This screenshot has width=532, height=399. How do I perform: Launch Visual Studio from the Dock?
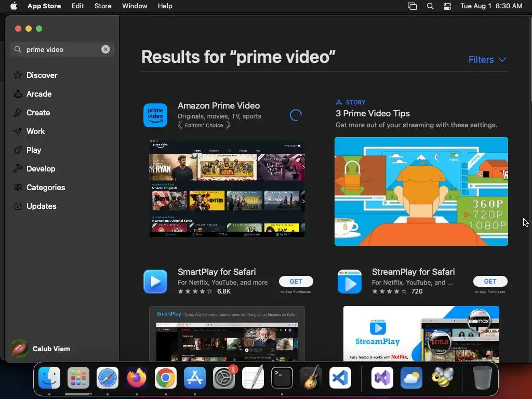point(382,378)
